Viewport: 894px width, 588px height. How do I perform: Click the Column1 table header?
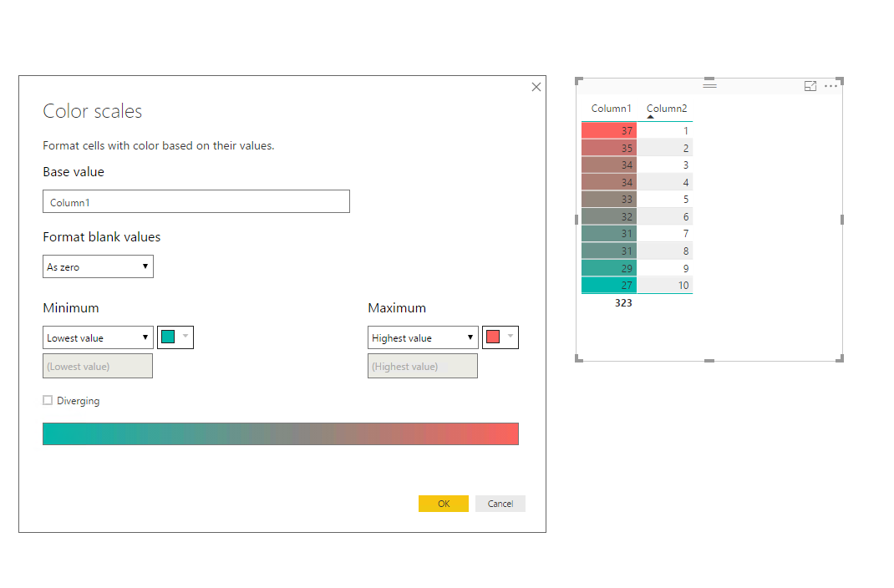click(611, 109)
